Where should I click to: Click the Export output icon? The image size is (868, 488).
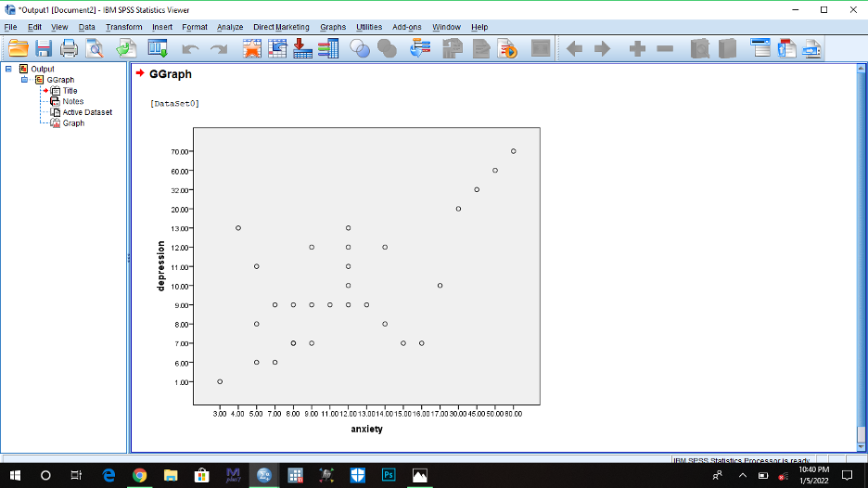[126, 49]
